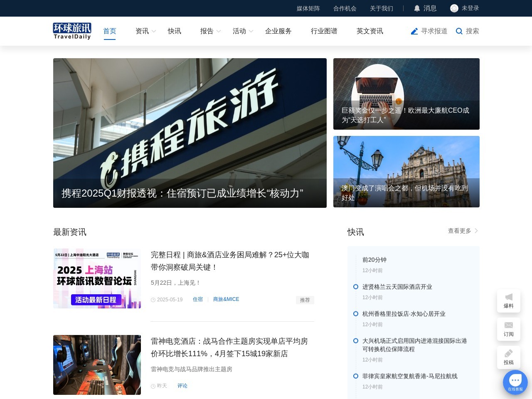Click the TravelDaily 环球旅讯 logo
The image size is (532, 399).
point(72,31)
